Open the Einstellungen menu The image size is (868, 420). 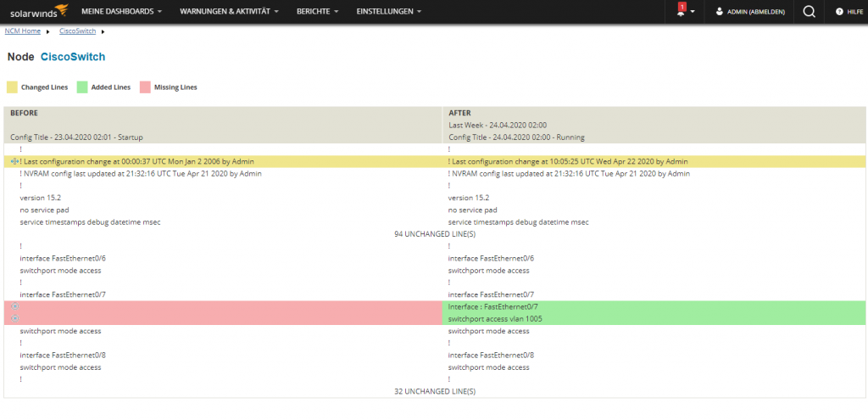(388, 12)
